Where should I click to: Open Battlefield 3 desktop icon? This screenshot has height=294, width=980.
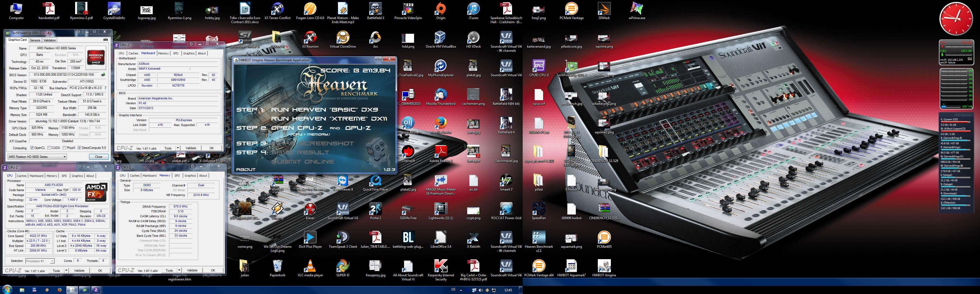tap(375, 11)
